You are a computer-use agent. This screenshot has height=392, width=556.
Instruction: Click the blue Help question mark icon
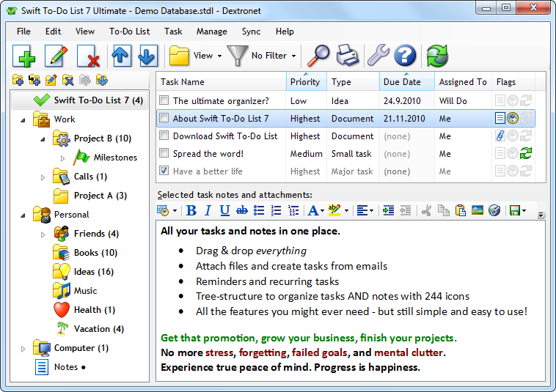click(405, 56)
